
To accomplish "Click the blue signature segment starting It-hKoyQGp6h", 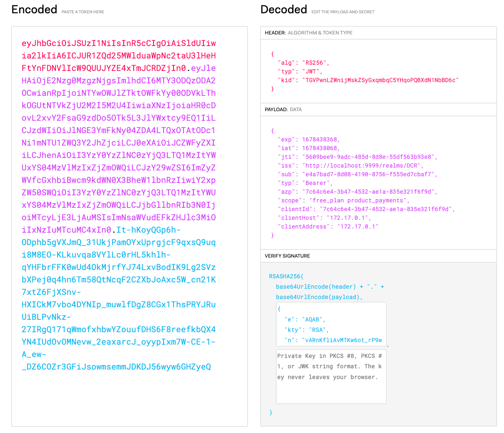I will [x=119, y=298].
